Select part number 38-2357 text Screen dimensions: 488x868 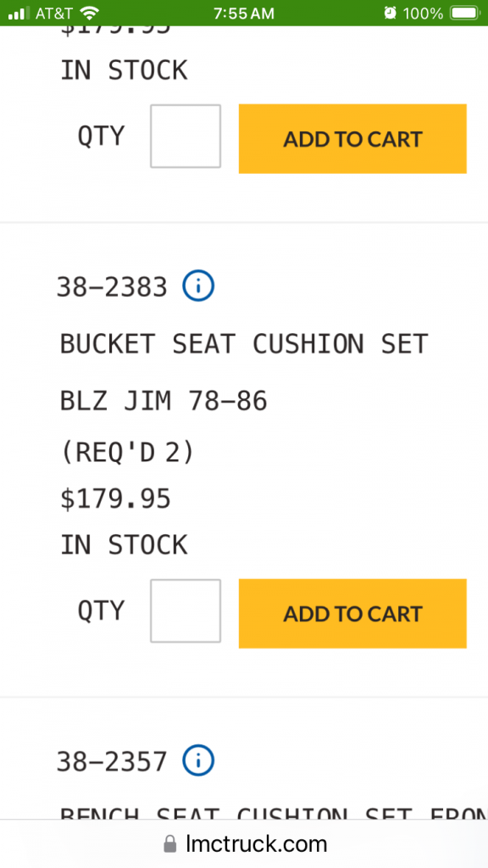point(113,762)
